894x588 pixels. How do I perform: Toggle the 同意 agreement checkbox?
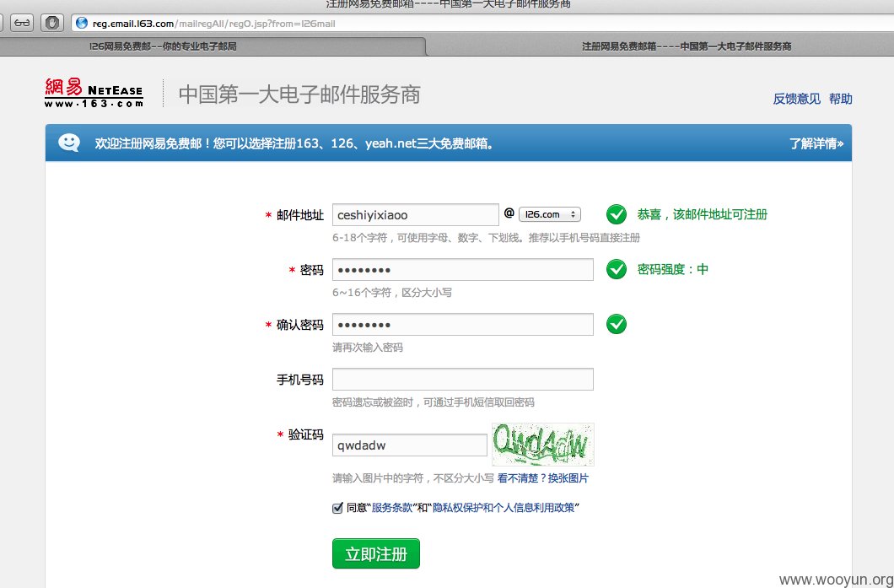(337, 508)
